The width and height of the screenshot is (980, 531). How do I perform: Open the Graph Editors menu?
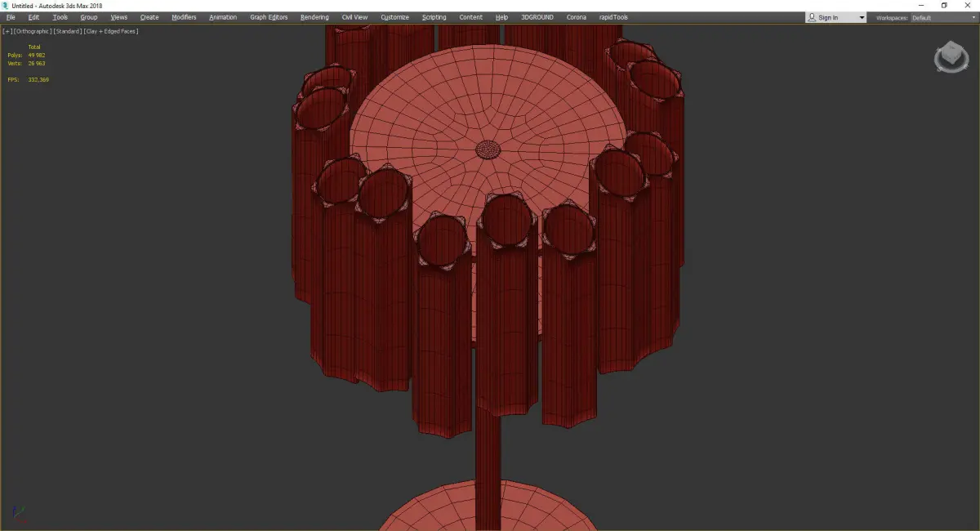pyautogui.click(x=269, y=17)
